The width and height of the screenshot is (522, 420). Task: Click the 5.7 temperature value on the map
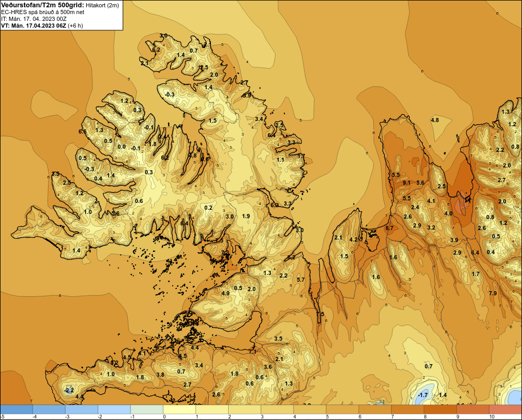point(301,280)
